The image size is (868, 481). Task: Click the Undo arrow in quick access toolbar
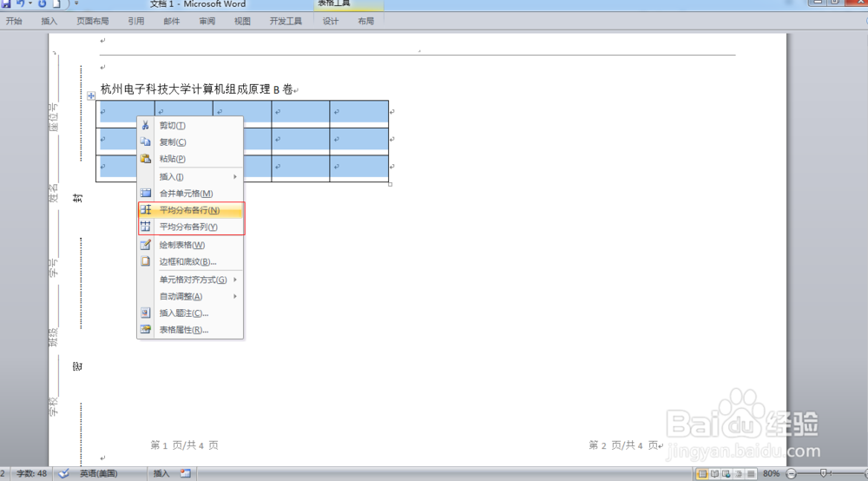(x=20, y=3)
